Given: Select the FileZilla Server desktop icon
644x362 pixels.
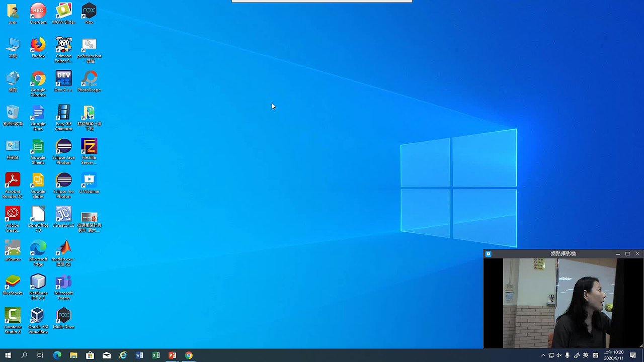Looking at the screenshot, I should coord(89,151).
